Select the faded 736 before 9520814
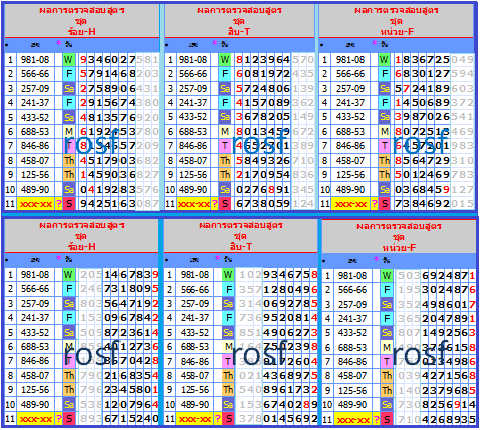The width and height of the screenshot is (481, 430). [x=250, y=318]
